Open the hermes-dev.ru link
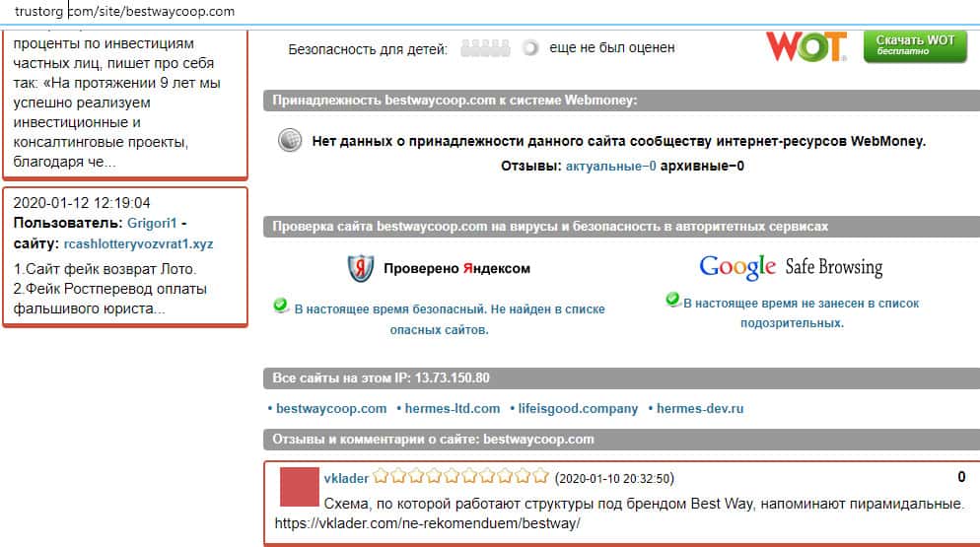Viewport: 980px width, 547px height. (700, 408)
